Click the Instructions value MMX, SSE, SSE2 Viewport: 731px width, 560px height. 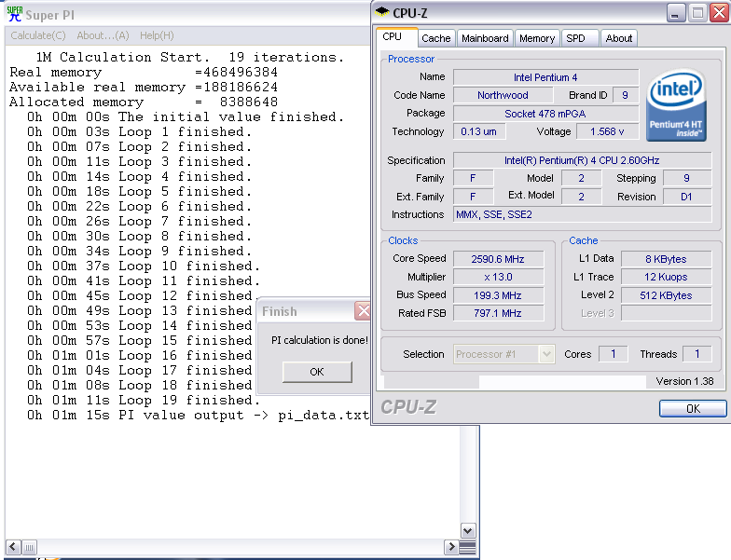(x=582, y=214)
